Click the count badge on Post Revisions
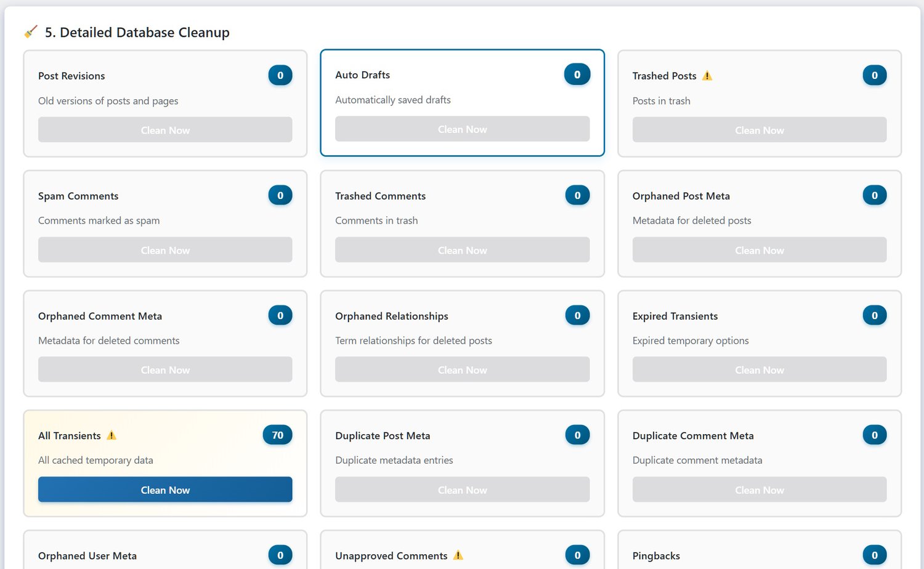This screenshot has height=569, width=924. (280, 76)
